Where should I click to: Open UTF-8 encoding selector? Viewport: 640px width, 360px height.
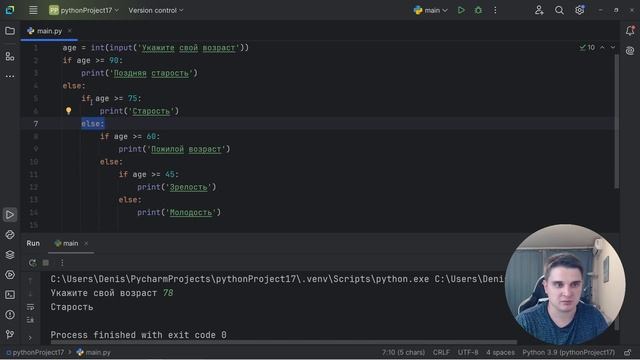[x=468, y=352]
